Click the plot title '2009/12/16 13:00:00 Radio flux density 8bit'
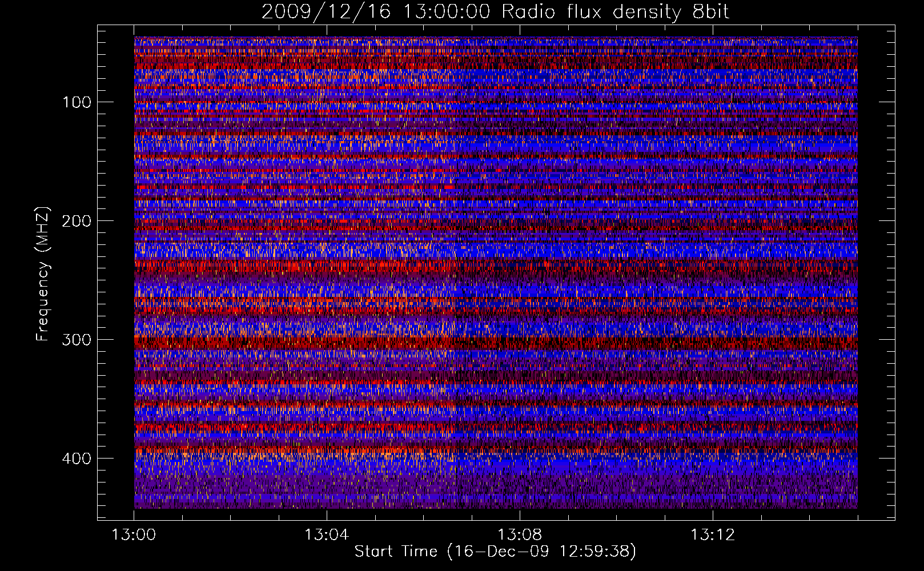Image resolution: width=924 pixels, height=571 pixels. [495, 12]
